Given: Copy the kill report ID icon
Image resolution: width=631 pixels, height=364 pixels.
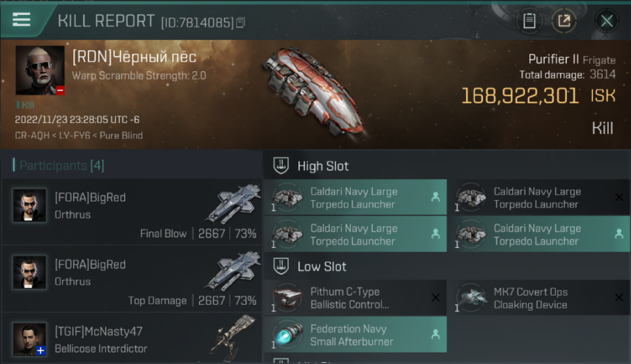Looking at the screenshot, I should pos(241,22).
